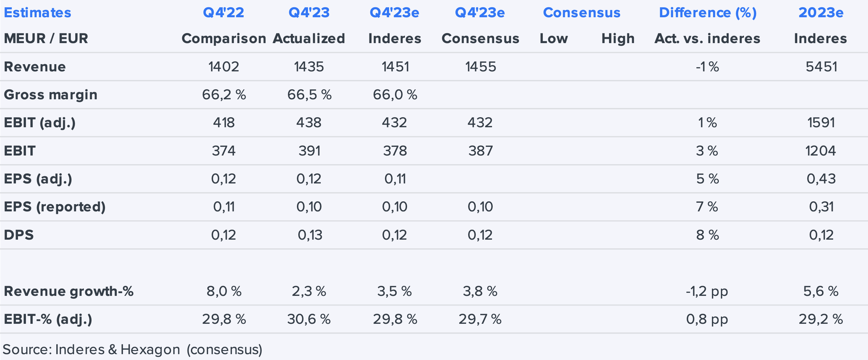The image size is (868, 360).
Task: Click the consensus revenue value 1455
Action: coord(480,67)
